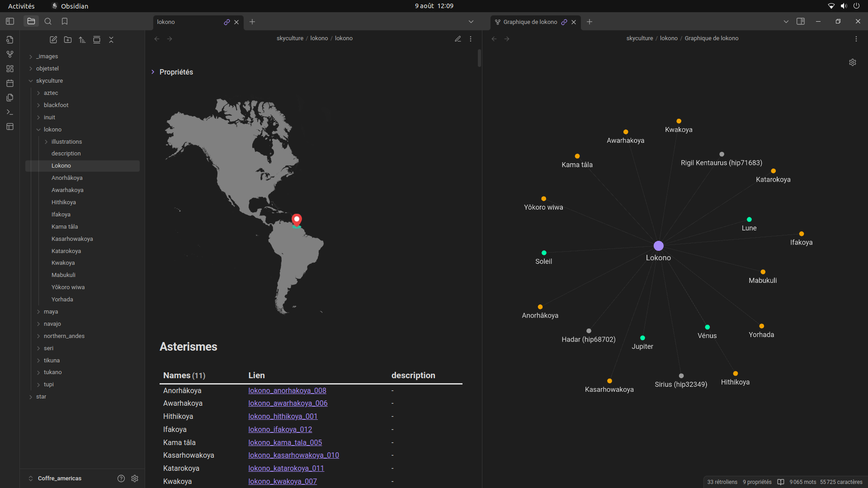The image size is (868, 488).
Task: Click Coffre_americas vault switcher
Action: (59, 478)
